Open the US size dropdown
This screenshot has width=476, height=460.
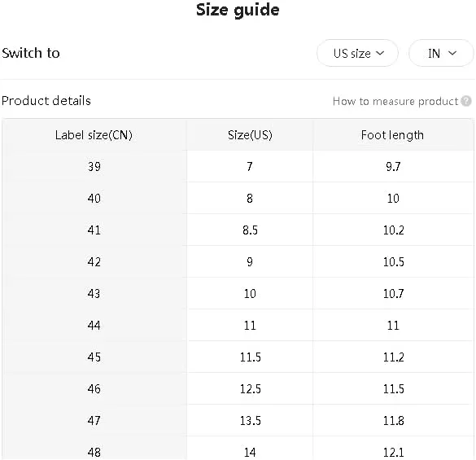click(x=357, y=53)
